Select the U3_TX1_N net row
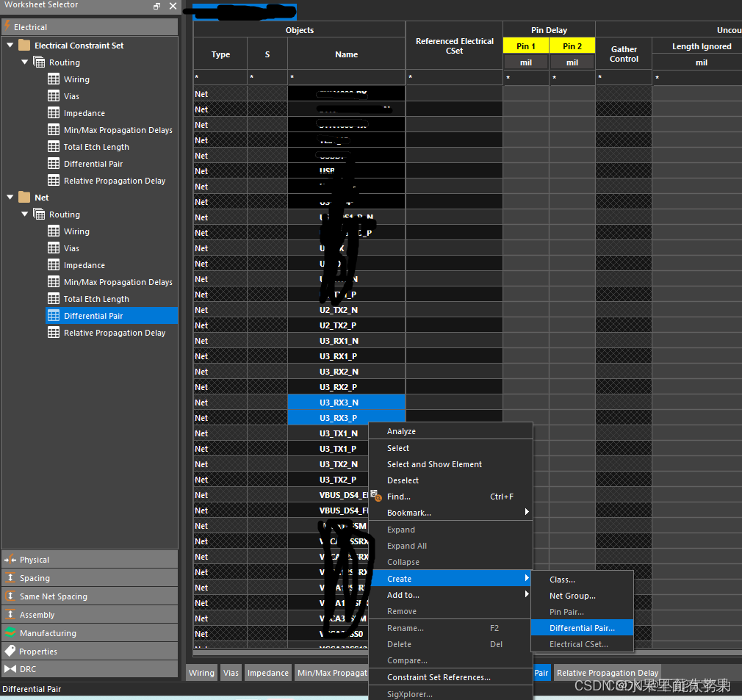742x700 pixels. [339, 433]
